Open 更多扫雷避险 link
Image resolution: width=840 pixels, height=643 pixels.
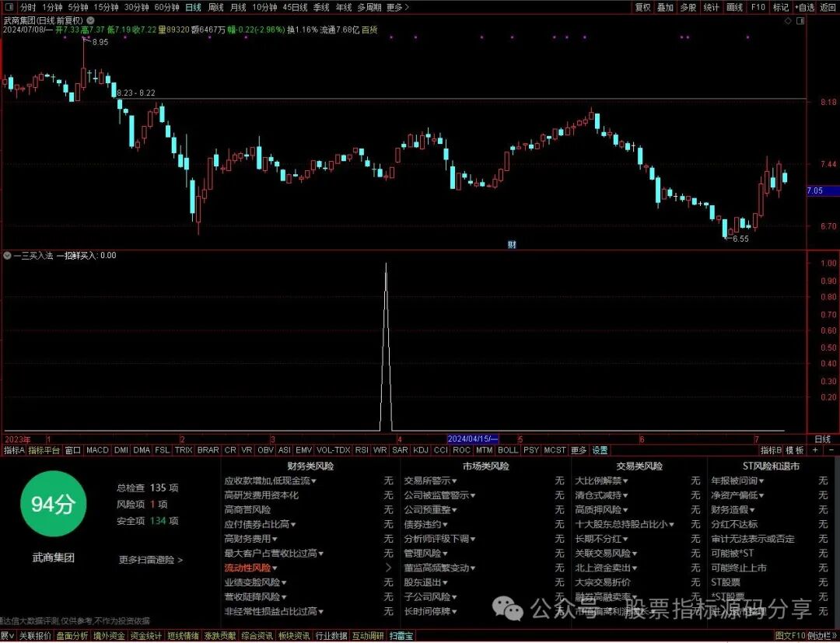click(x=151, y=560)
